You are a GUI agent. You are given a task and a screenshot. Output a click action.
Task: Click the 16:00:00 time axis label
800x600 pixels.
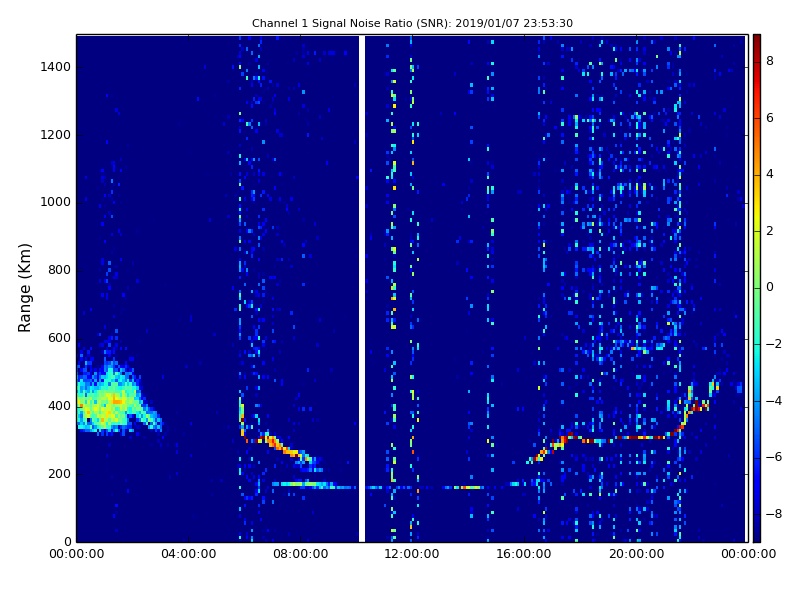click(524, 554)
